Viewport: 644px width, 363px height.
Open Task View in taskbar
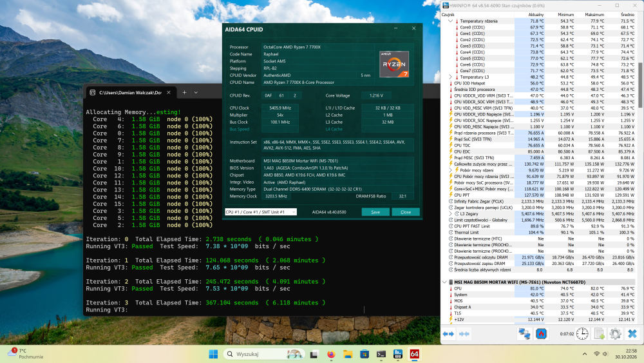(x=314, y=354)
